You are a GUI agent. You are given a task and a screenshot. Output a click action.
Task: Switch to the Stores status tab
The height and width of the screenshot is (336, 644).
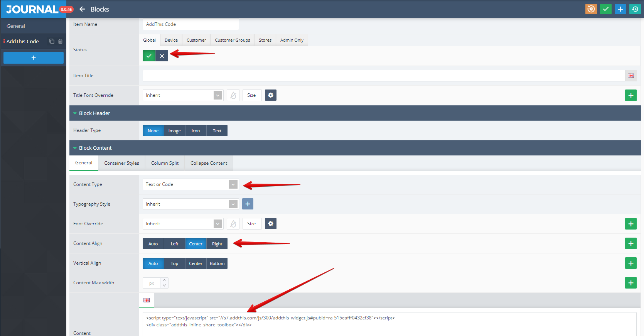265,40
